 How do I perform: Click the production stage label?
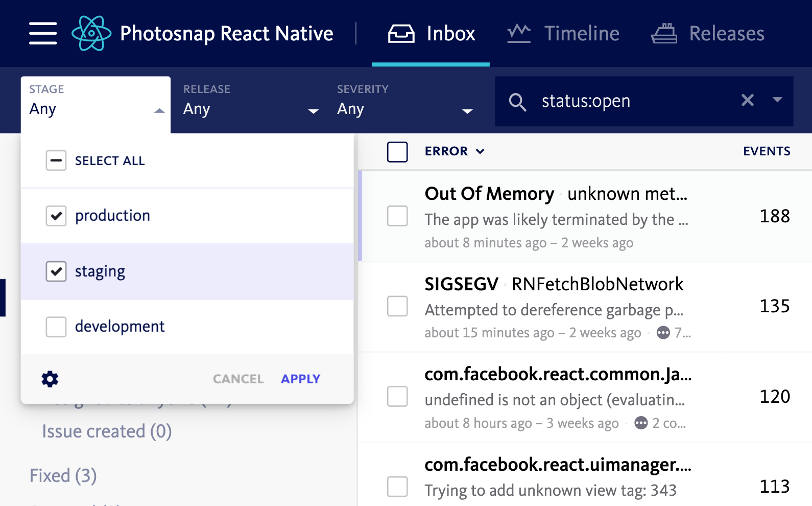coord(112,216)
